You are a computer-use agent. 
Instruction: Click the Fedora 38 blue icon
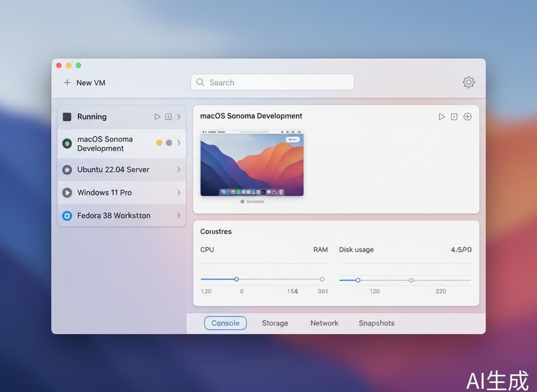point(67,216)
